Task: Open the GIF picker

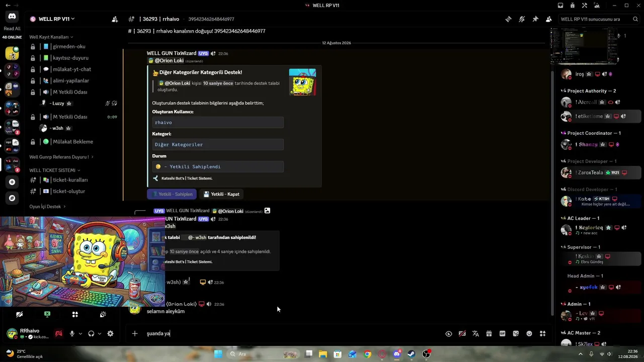Action: [502, 333]
